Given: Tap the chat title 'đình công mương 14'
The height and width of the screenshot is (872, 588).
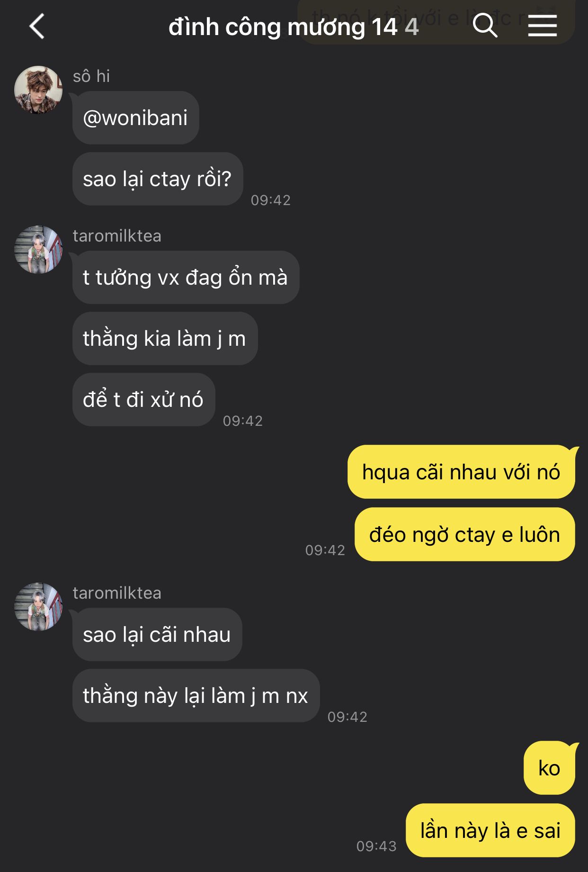Looking at the screenshot, I should (283, 27).
